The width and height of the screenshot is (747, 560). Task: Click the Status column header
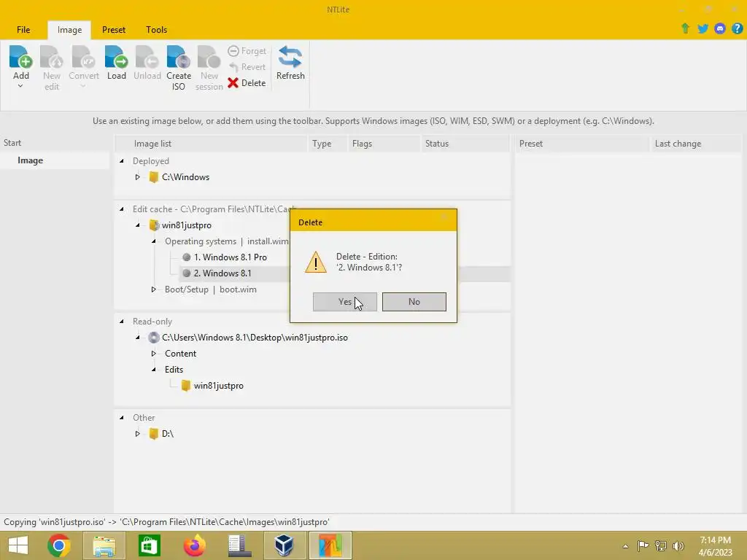tap(465, 144)
